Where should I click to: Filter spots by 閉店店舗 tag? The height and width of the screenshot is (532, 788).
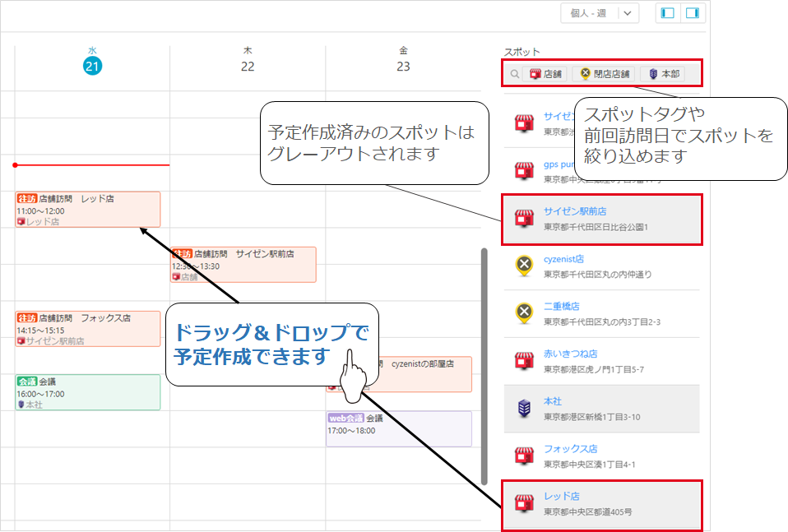click(605, 74)
